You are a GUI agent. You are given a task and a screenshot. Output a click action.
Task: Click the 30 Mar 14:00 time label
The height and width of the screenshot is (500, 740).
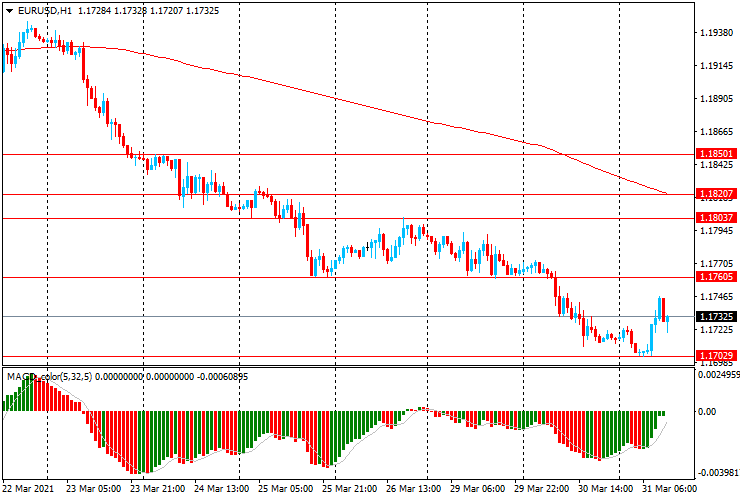[606, 488]
